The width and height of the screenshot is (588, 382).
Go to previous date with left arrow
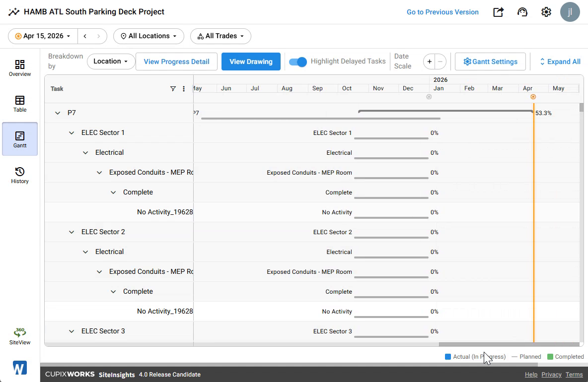pos(85,36)
